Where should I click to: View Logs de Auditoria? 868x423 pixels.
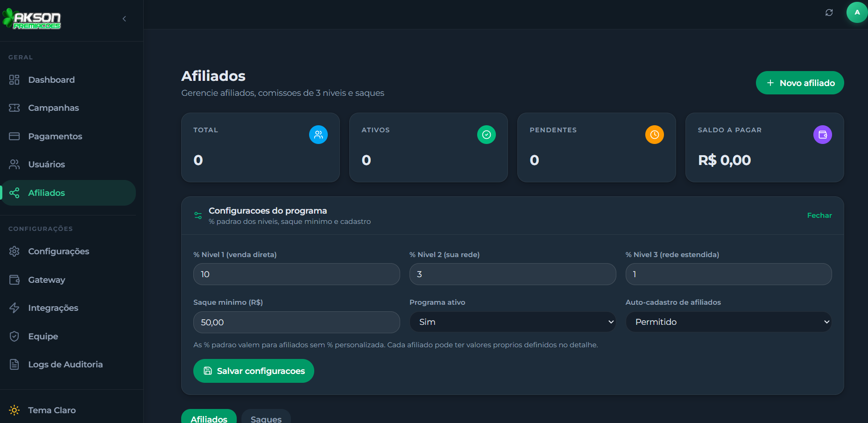[68, 364]
